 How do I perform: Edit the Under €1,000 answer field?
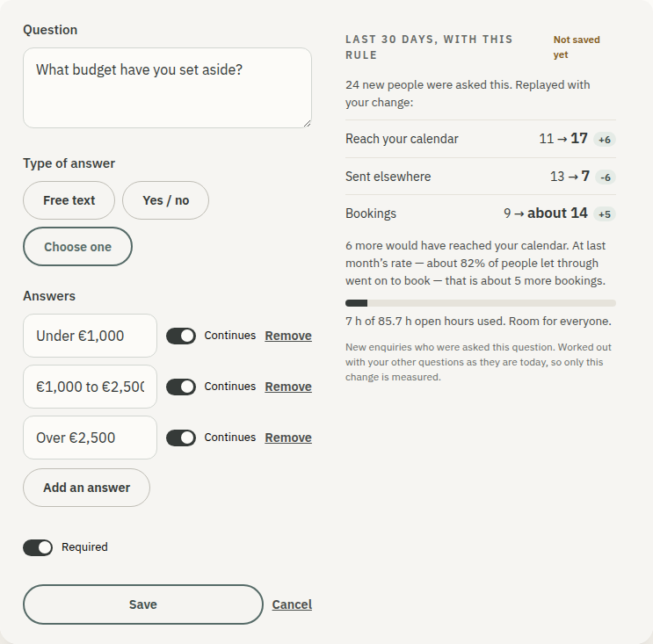(x=90, y=336)
